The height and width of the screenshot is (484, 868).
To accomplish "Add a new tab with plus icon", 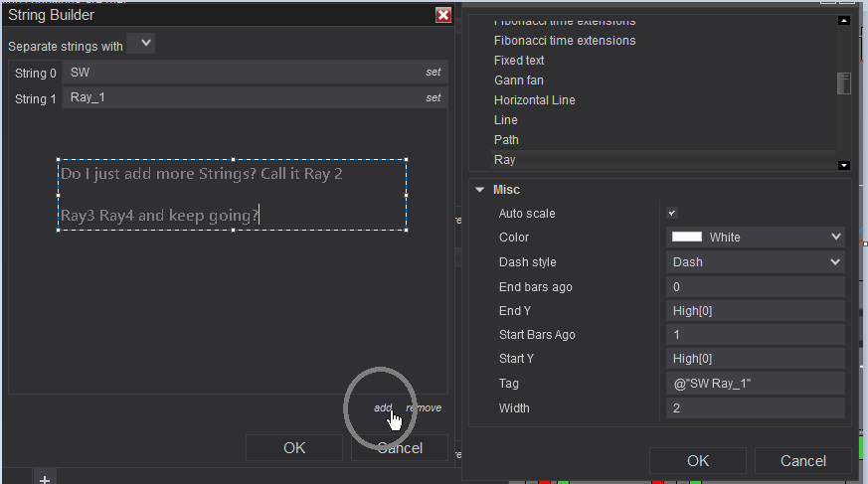I will [45, 478].
